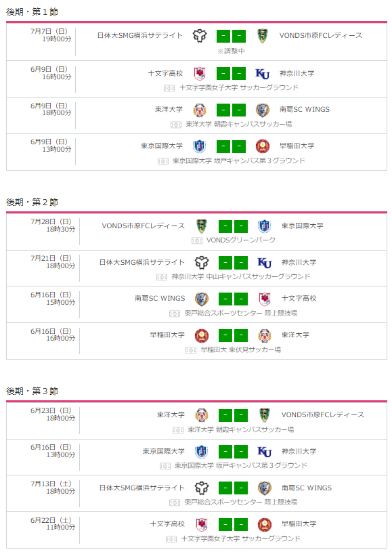
Task: Click the pitch icon beside 早稲田大 東伏見サッカー場
Action: tap(191, 350)
